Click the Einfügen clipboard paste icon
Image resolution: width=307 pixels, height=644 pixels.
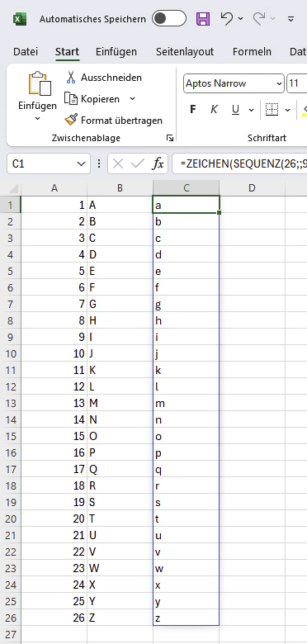coord(40,84)
